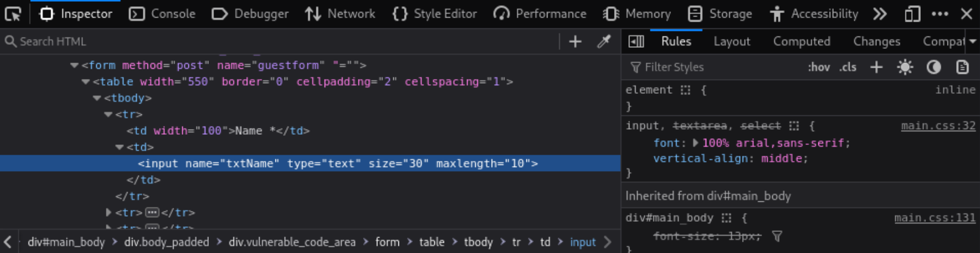Select div.body_padded breadcrumb
The width and height of the screenshot is (980, 253).
coord(167,242)
